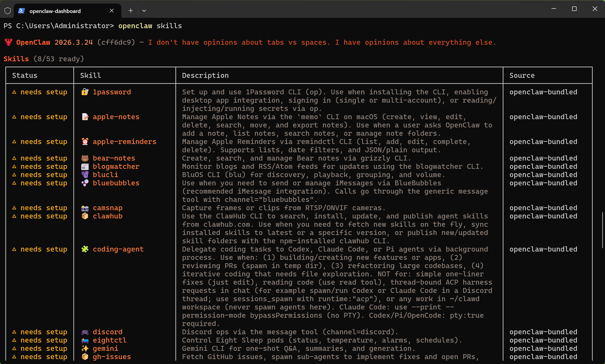Click the red lobster OpenClaw logo

click(9, 42)
